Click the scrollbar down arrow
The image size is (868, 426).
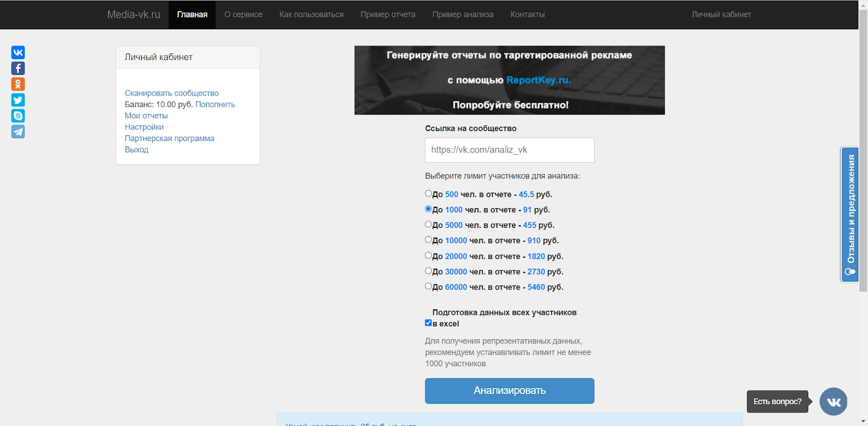tap(863, 421)
